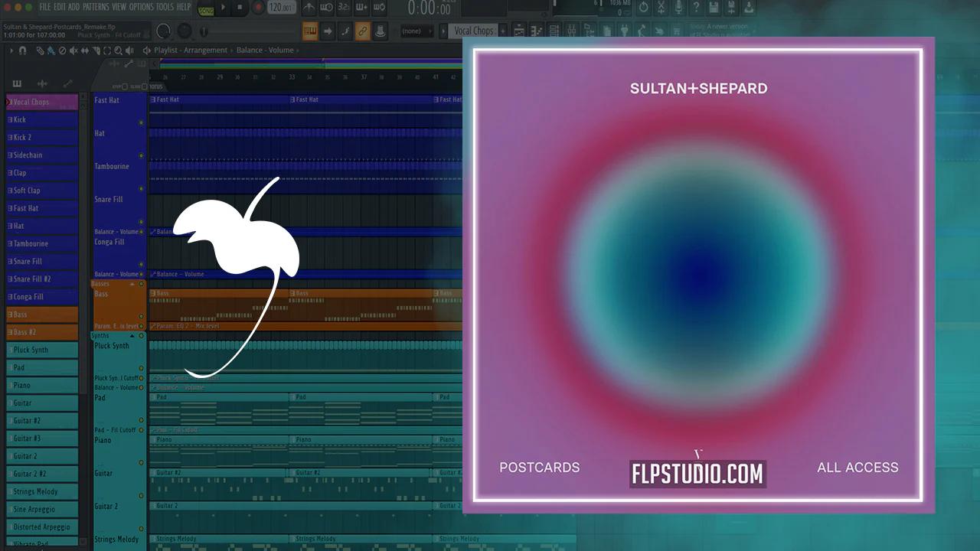
Task: Toggle the highlighted typing keyboard to piano button
Action: pyautogui.click(x=310, y=31)
